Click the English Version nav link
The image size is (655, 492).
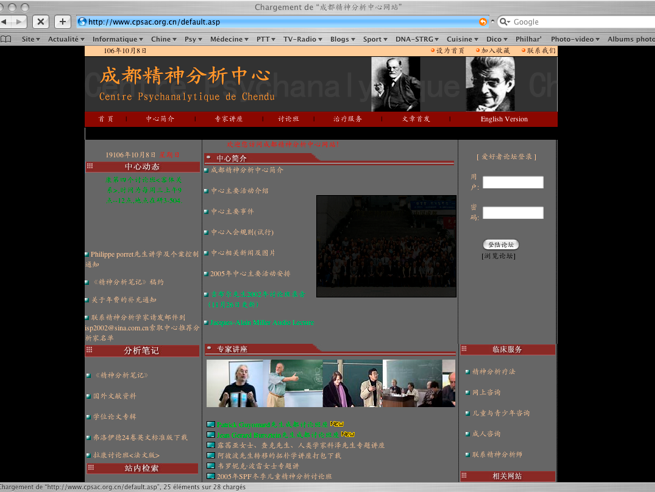click(x=504, y=119)
